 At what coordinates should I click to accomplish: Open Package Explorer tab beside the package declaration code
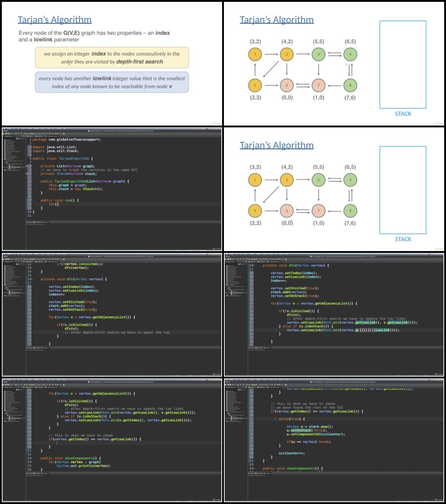(8, 136)
